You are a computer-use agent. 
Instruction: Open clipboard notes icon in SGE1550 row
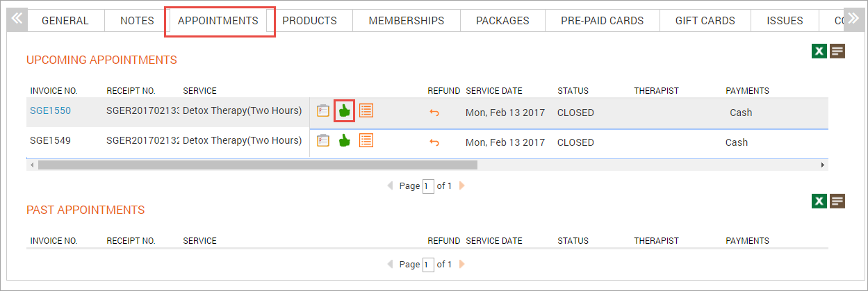point(322,111)
